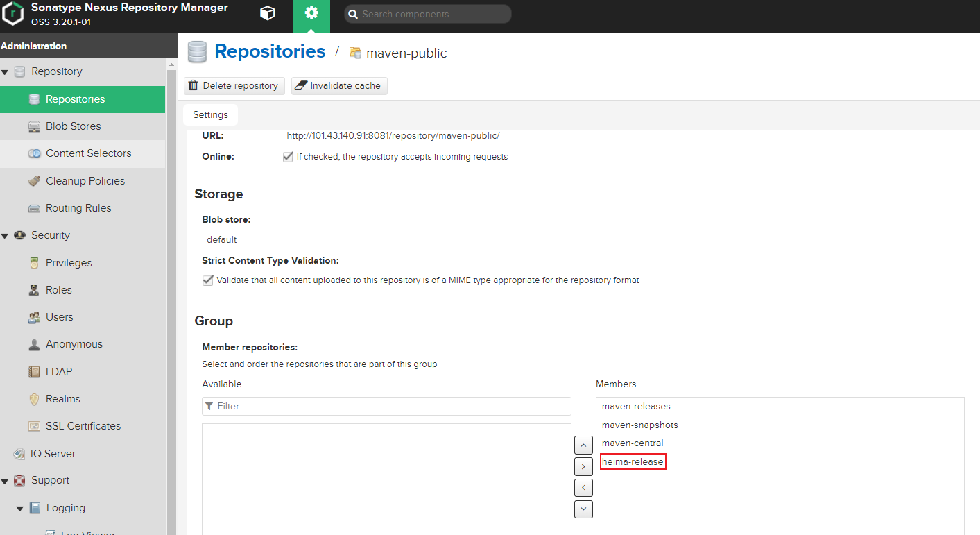Open Content Selectors in the sidebar
The width and height of the screenshot is (980, 535).
(x=83, y=153)
